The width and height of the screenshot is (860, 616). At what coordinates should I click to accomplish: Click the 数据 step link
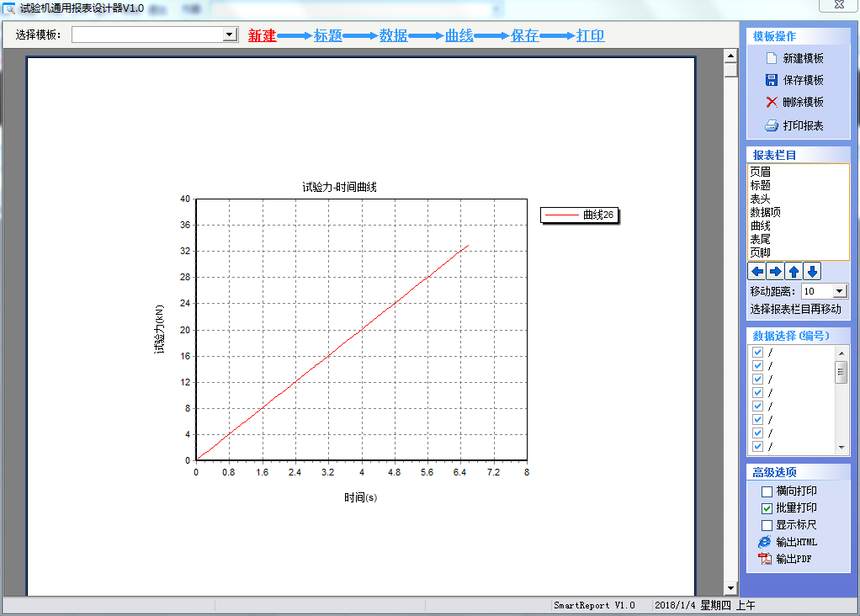click(393, 36)
